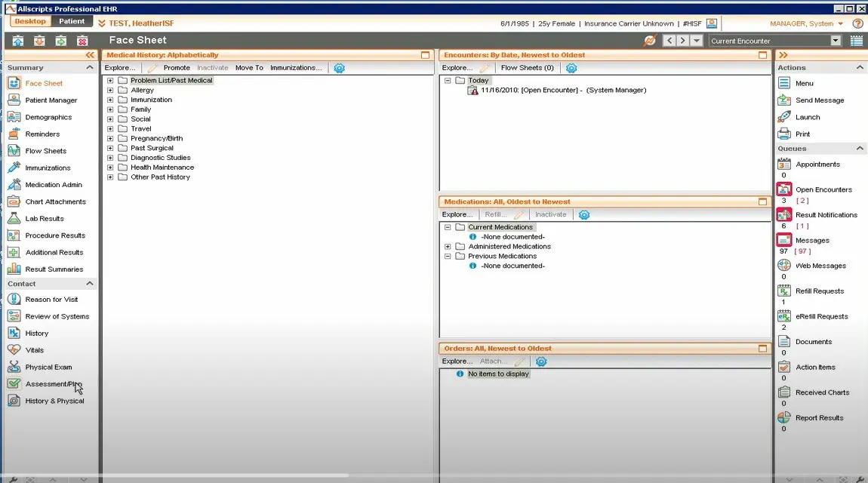The image size is (868, 483).
Task: Expand the Allergy tree folder
Action: tap(111, 89)
